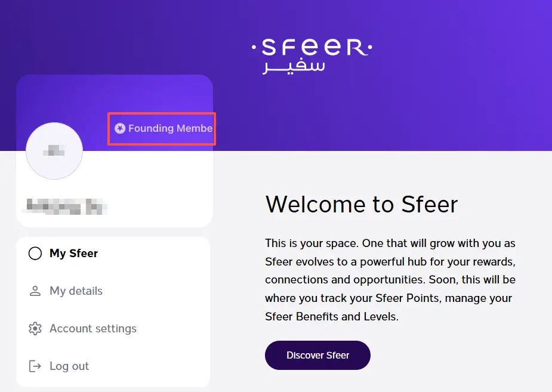The width and height of the screenshot is (552, 392).
Task: Click the exit arrow icon beside Log out
Action: point(35,366)
